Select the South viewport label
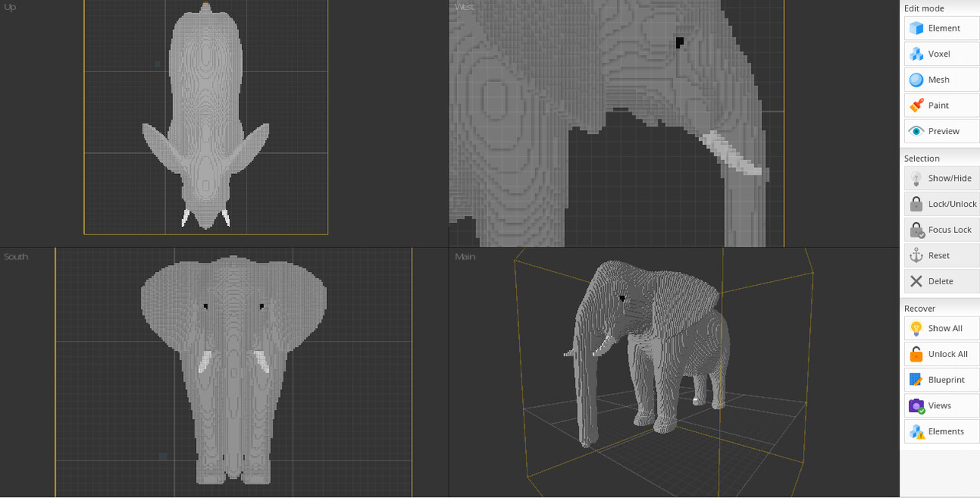Screen dimensions: 980x498 16,257
